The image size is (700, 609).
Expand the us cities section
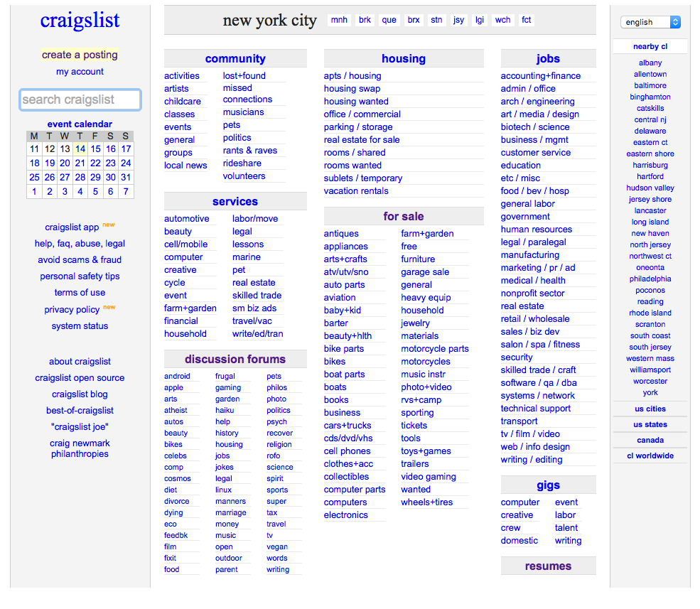[650, 409]
